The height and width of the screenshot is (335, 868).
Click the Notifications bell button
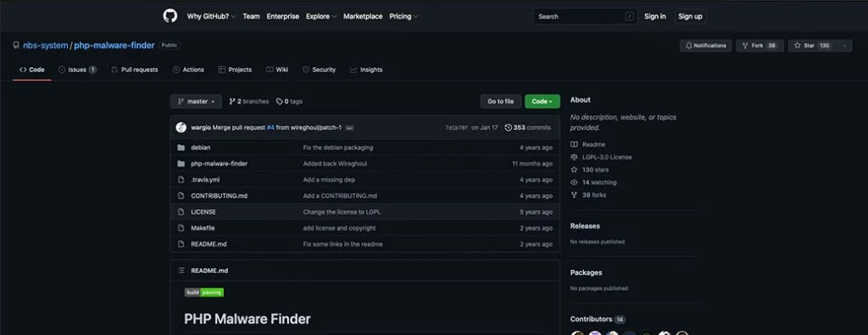pos(706,46)
